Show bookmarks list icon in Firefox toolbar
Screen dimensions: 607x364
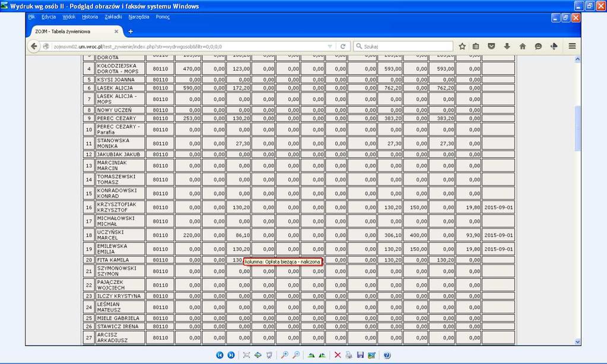[x=476, y=46]
